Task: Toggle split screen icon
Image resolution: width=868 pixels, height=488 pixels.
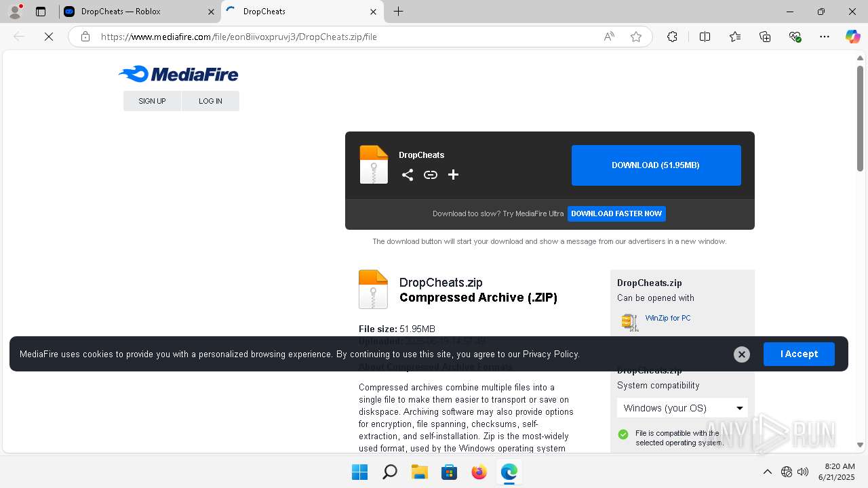Action: 705,37
